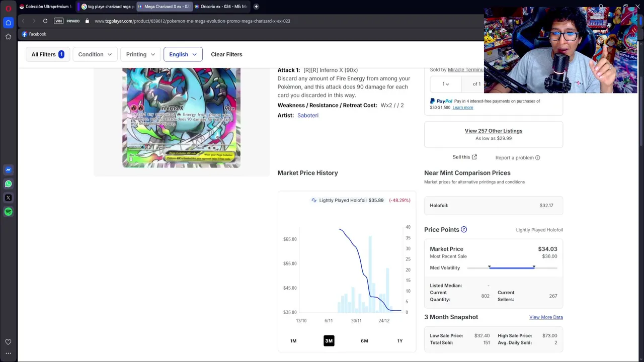Open the All Filters panel
This screenshot has width=644, height=362.
click(x=47, y=54)
